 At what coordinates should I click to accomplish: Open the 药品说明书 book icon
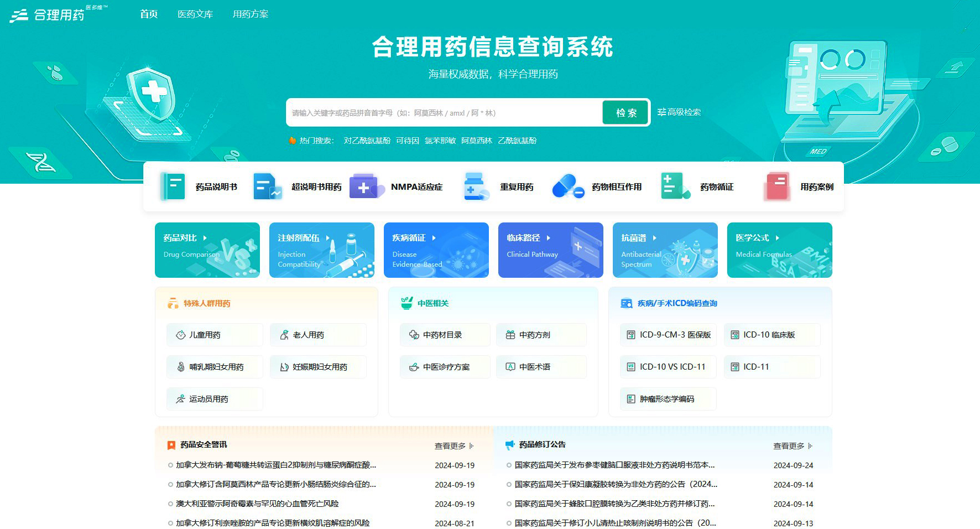[x=173, y=186]
